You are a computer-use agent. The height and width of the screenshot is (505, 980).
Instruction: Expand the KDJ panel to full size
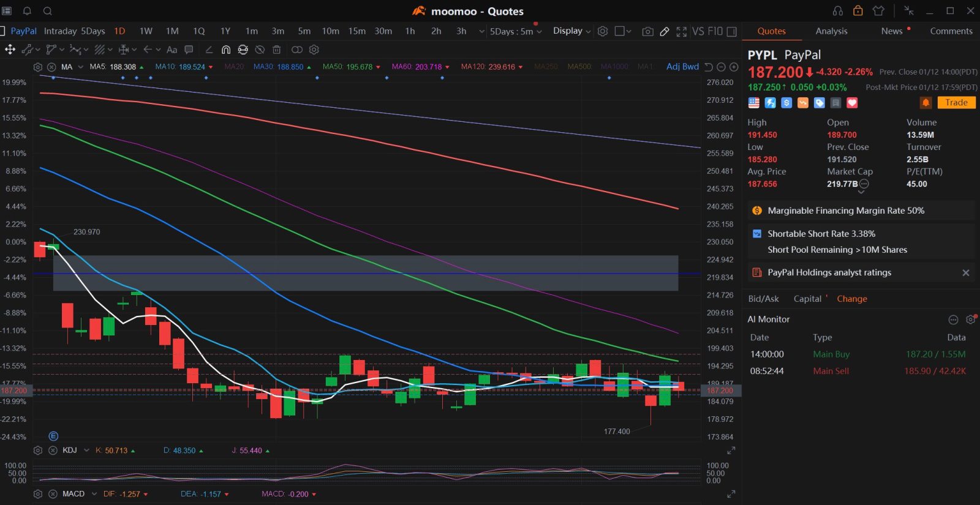point(731,451)
